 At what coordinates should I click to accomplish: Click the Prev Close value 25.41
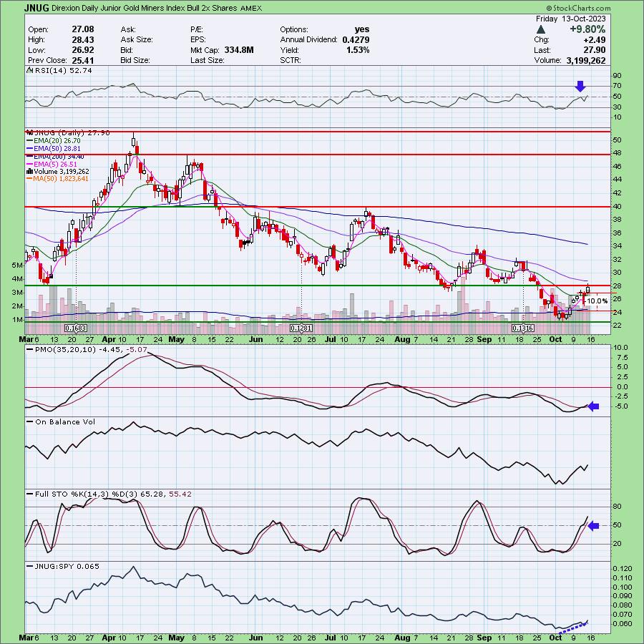(82, 60)
